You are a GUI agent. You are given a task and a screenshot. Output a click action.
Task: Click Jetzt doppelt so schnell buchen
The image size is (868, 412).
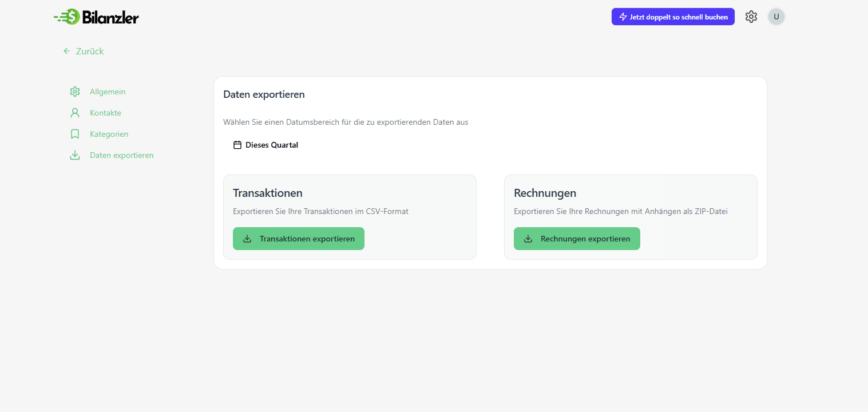[679, 17]
